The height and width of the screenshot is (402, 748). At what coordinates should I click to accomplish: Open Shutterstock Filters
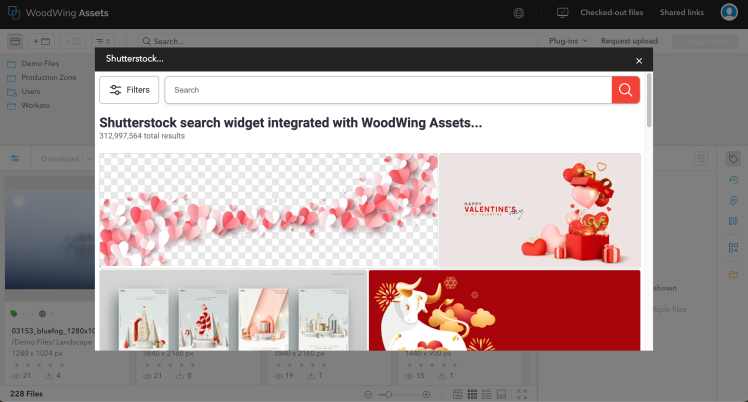[x=129, y=90]
